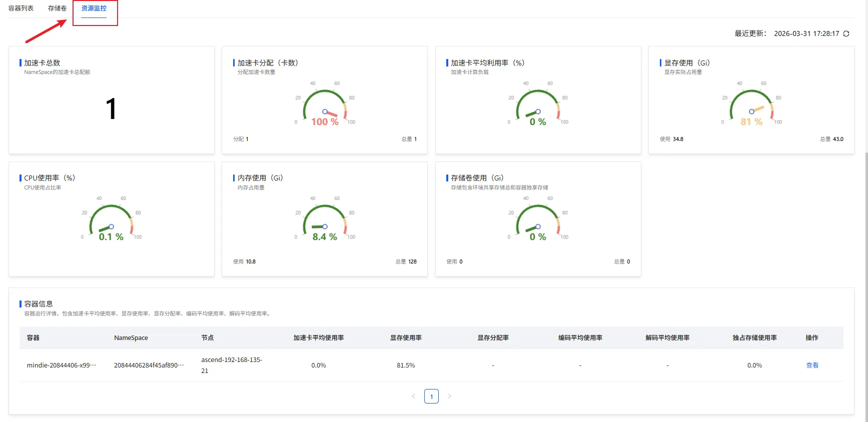Screen dimensions: 868x422
Task: Click the 查看 link in mindie row
Action: coord(812,365)
